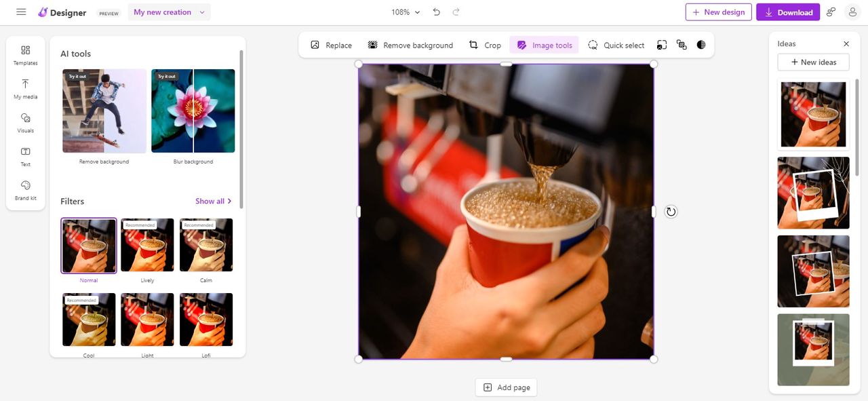The image size is (868, 401).
Task: Open the My media sidebar panel
Action: tap(26, 89)
